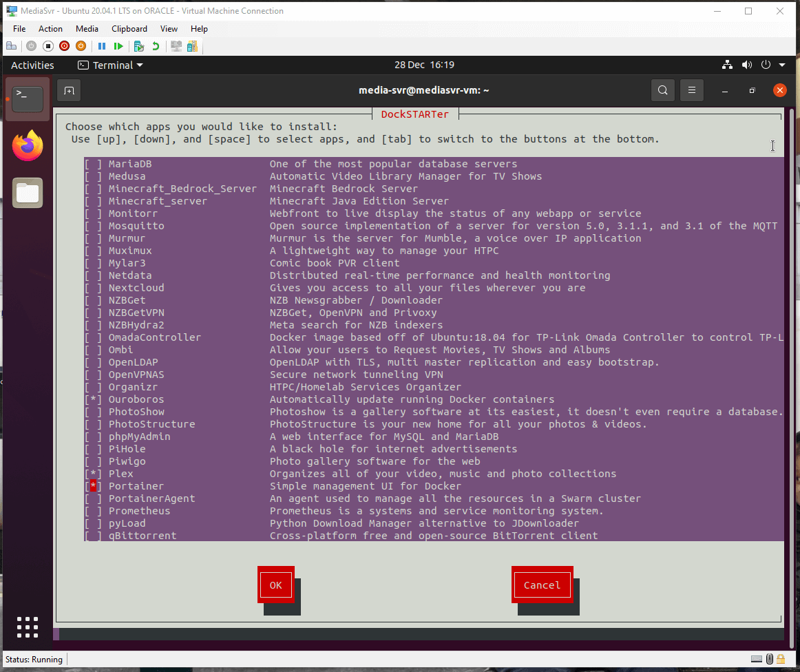This screenshot has height=672, width=800.
Task: Revert VM using green undo arrow
Action: [156, 46]
